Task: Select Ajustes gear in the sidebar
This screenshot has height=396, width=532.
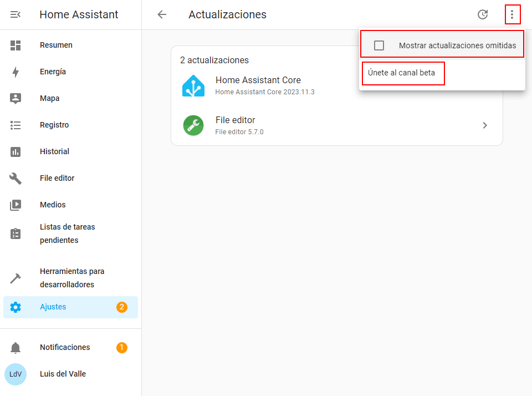Action: 16,307
